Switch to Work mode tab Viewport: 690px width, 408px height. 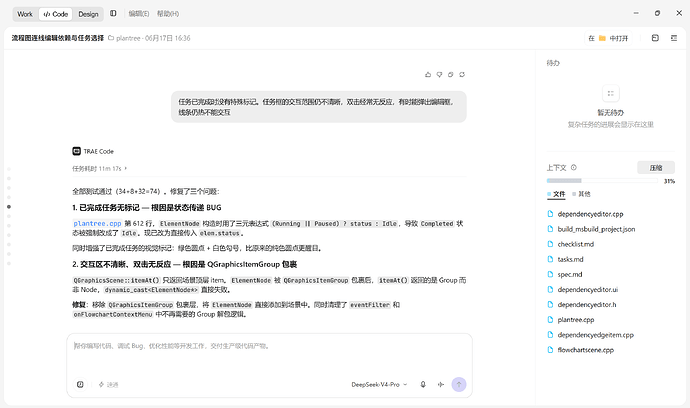25,14
